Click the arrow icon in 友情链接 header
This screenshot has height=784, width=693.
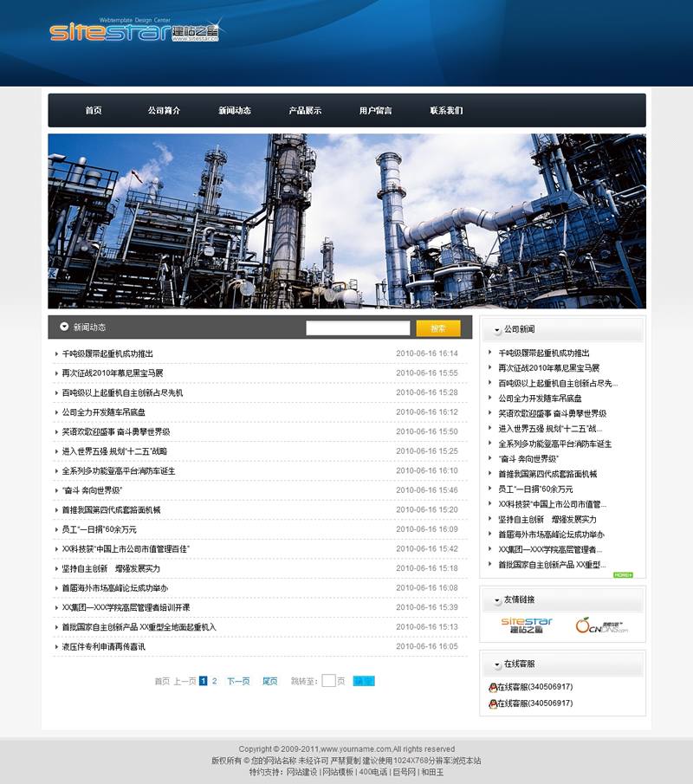pyautogui.click(x=497, y=600)
